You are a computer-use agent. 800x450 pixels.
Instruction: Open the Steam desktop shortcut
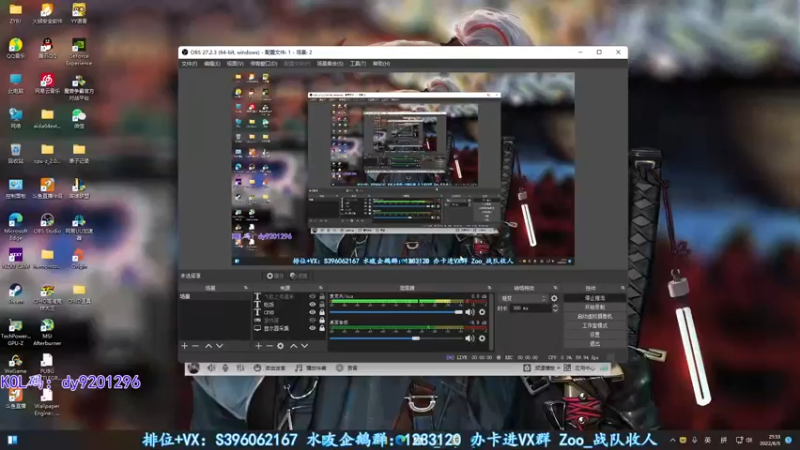tap(16, 294)
